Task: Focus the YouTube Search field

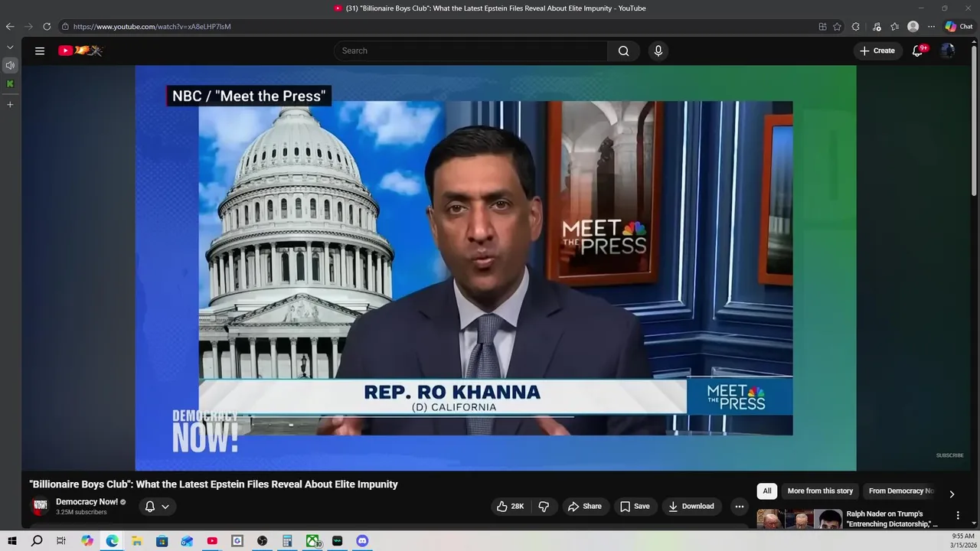Action: [x=471, y=51]
